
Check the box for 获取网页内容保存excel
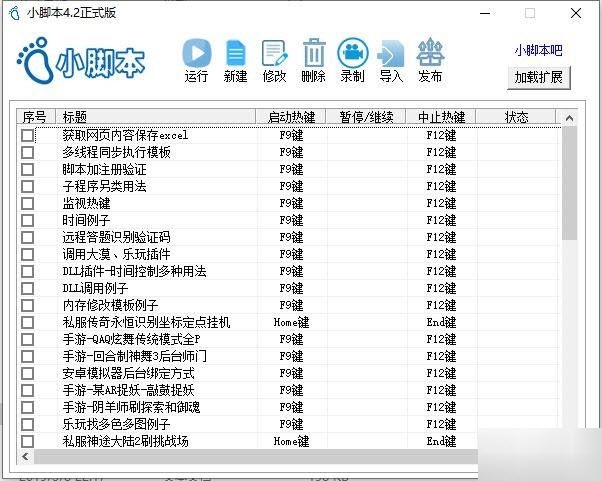28,135
